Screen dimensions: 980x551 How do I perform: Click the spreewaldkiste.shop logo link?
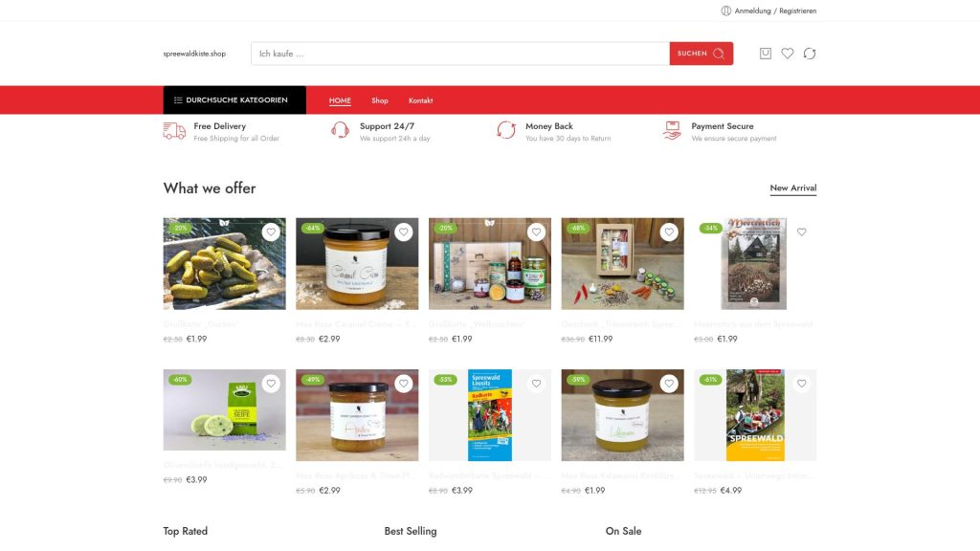(194, 54)
